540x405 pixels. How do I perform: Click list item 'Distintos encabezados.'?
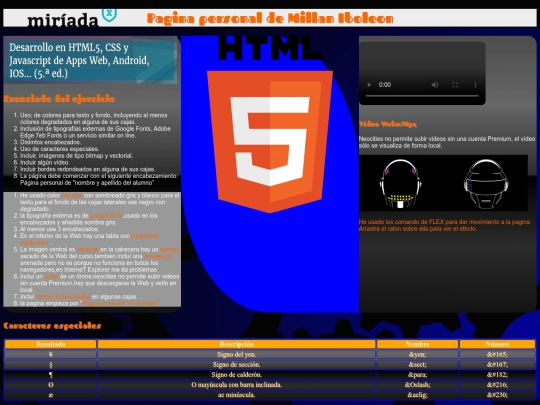[50, 142]
